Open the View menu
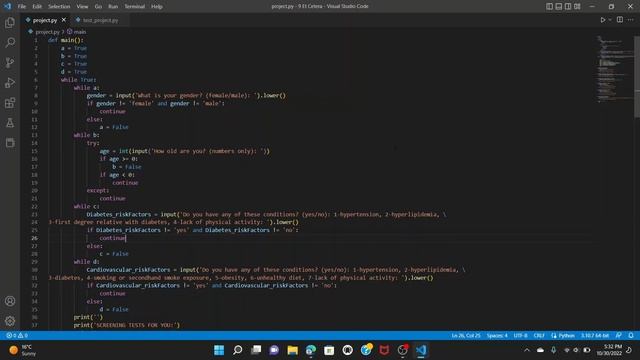This screenshot has width=640, height=360. (82, 7)
